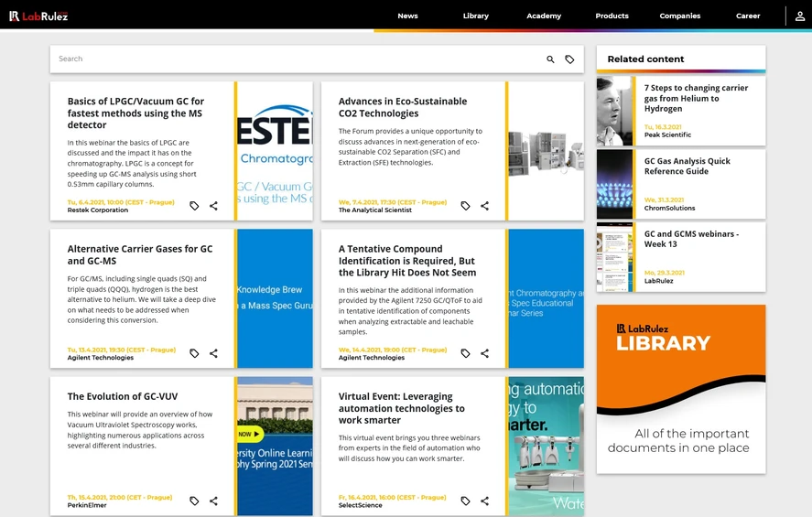Click the automation robot image on Virtual Event card
This screenshot has width=812, height=517.
tap(546, 447)
